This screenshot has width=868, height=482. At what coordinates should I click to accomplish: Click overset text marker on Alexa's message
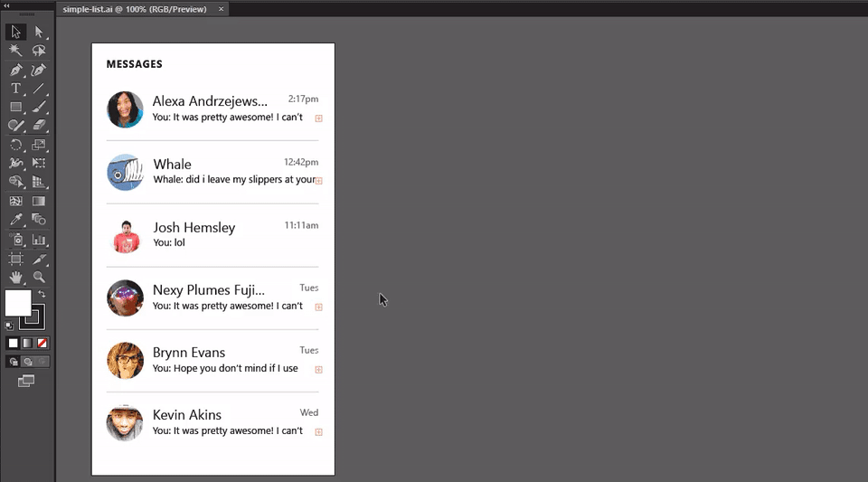318,118
